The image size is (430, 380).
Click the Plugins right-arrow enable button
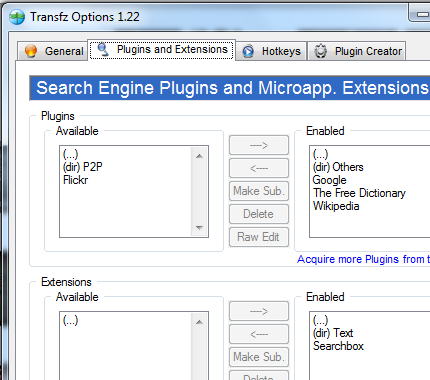[x=259, y=145]
